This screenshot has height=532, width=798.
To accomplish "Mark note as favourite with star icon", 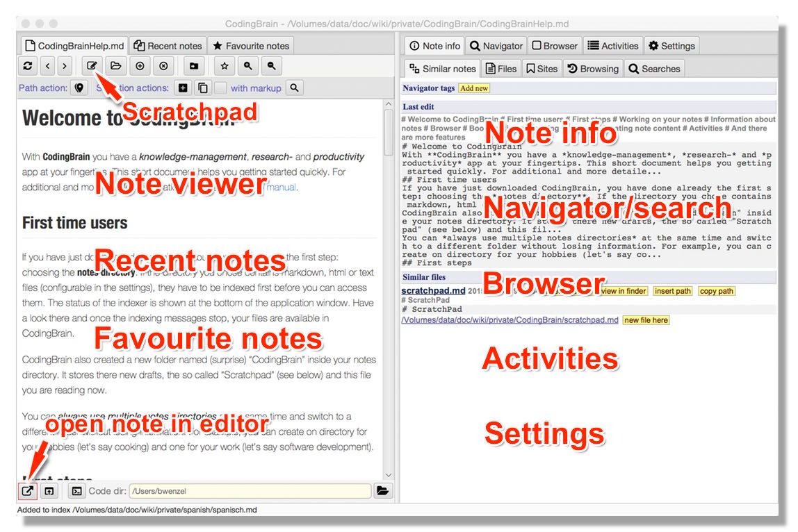I will (x=225, y=66).
